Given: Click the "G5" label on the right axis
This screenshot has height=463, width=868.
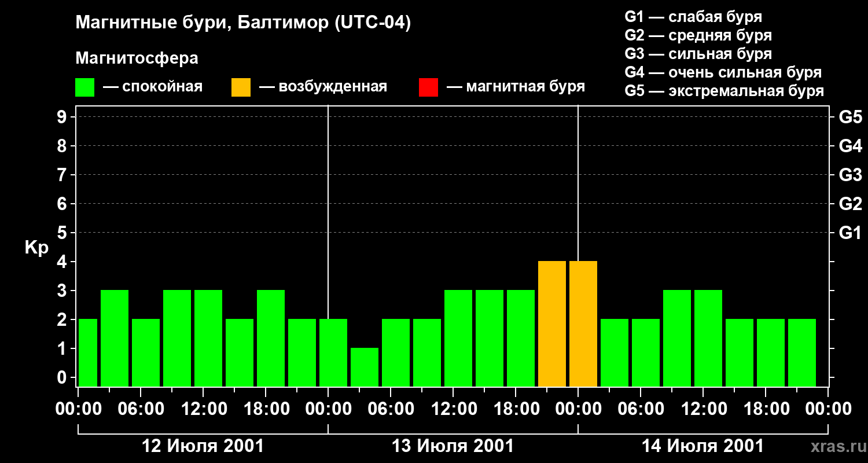Looking at the screenshot, I should (850, 117).
